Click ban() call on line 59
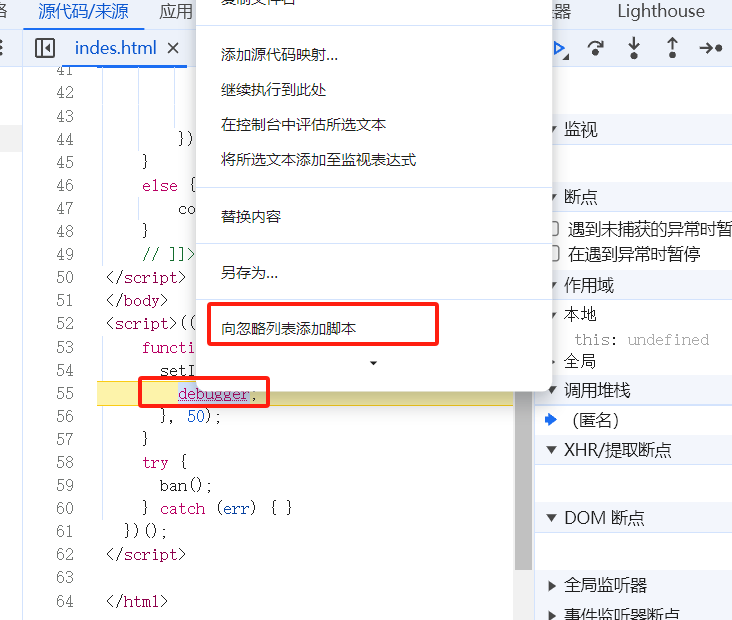732x620 pixels. 185,486
